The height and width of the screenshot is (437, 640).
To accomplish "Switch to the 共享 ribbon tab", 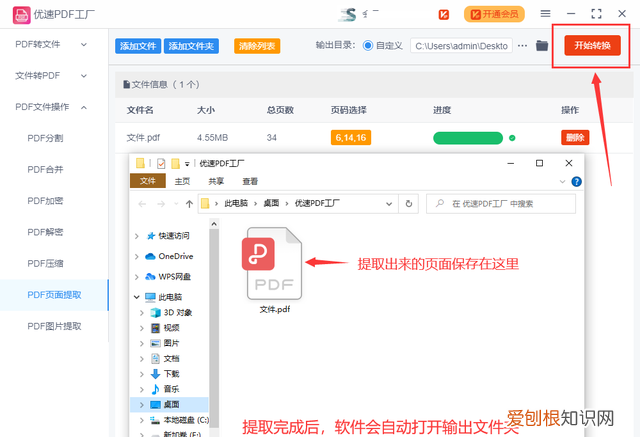I will coord(216,181).
